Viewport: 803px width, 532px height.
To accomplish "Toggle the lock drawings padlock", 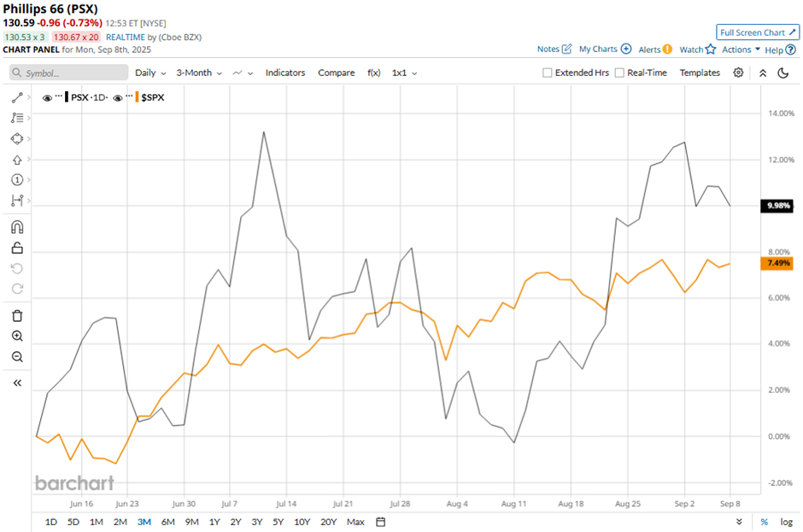I will tap(17, 248).
